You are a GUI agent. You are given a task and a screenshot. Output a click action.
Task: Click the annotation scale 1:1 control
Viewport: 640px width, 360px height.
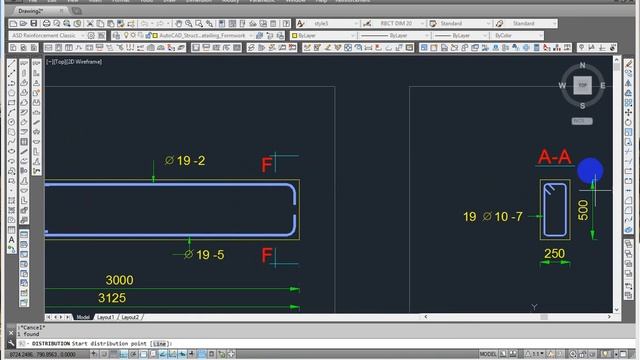pos(536,354)
